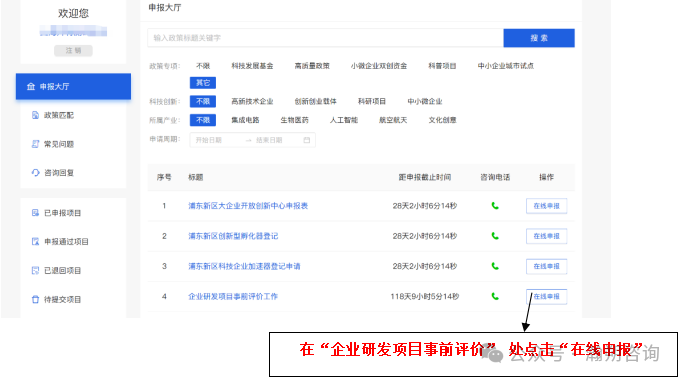Select 科研项目 filter option
681x380 pixels.
[372, 101]
